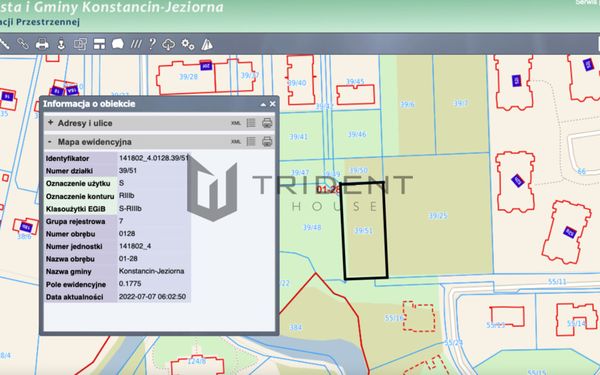Collapse the Informacja o obiekcie panel

263,104
